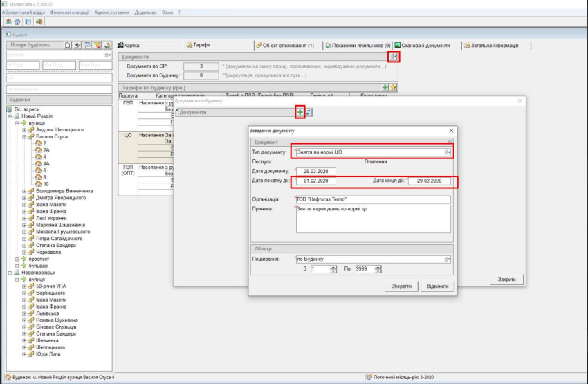Screen dimensions: 588x384
Task: Expand the Степана Бандери node under Нововоярівськ
Action: click(24, 334)
